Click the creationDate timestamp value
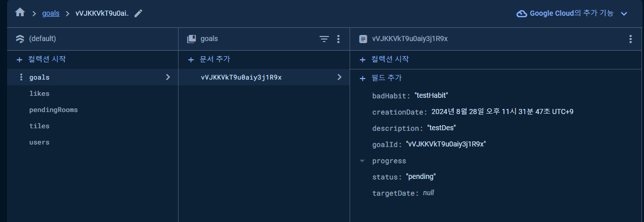This screenshot has width=644, height=222. tap(502, 112)
